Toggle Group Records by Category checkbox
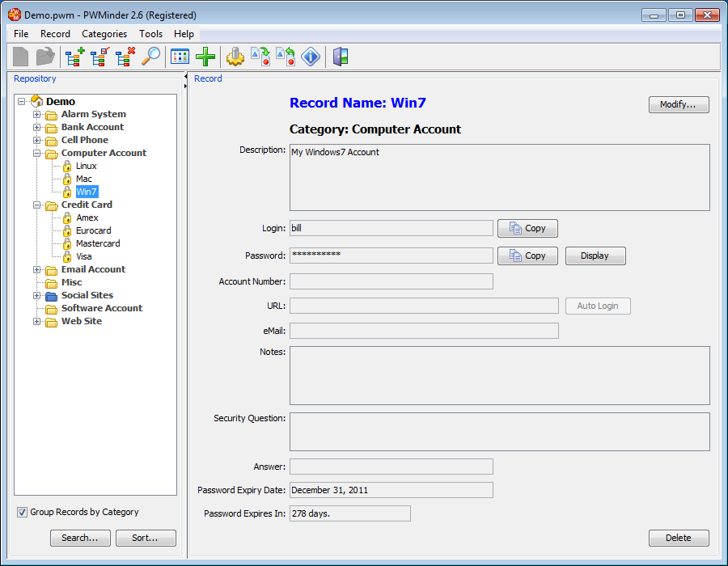Screen dimensions: 728x566 point(22,512)
